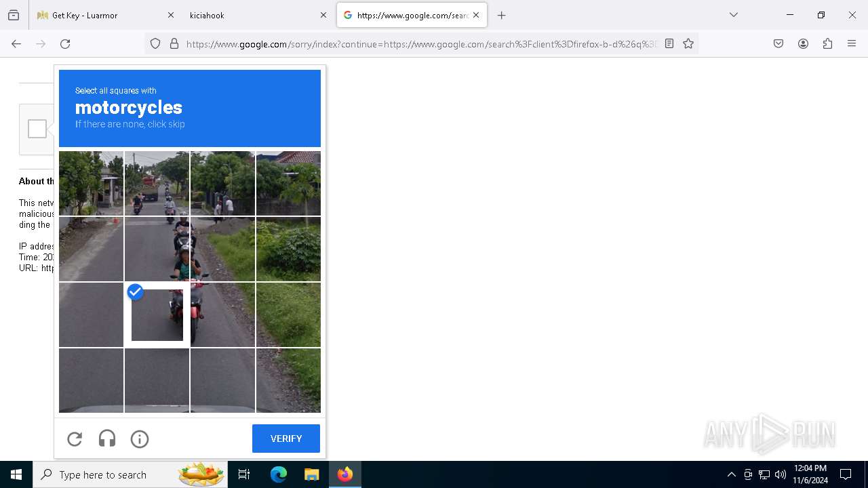Open Firefox View recent browsing icon

14,15
